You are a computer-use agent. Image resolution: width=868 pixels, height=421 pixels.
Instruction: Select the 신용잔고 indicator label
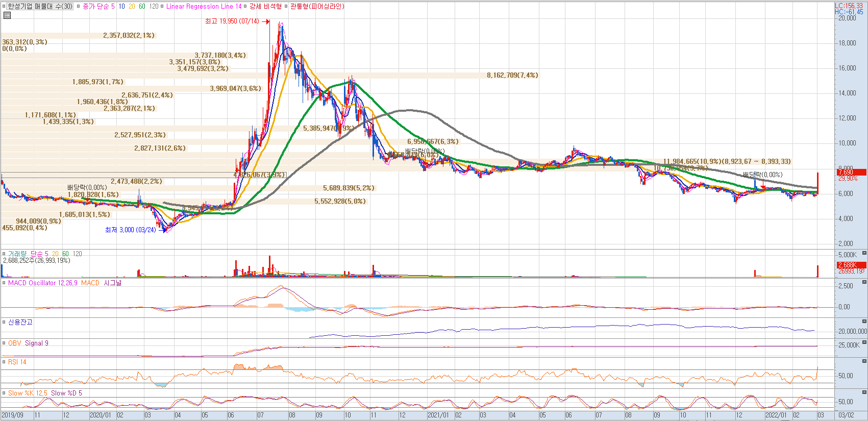tap(20, 322)
